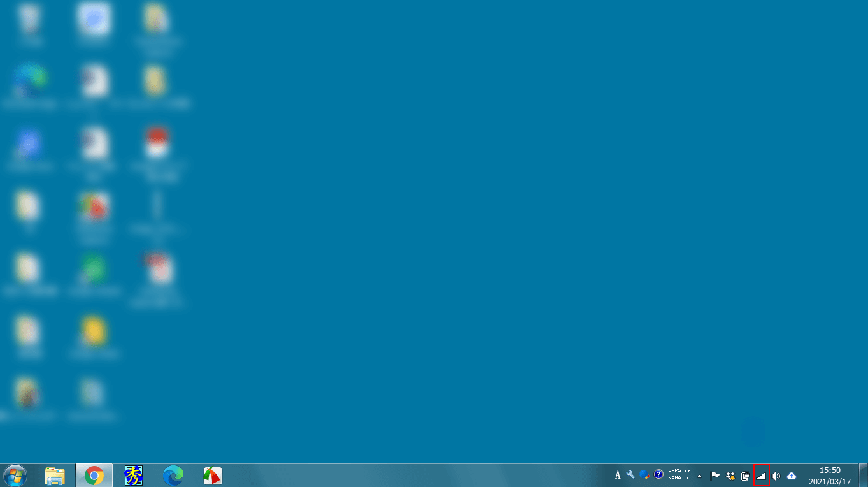Click the Dropbox notification tray icon
This screenshot has height=487, width=868.
730,476
